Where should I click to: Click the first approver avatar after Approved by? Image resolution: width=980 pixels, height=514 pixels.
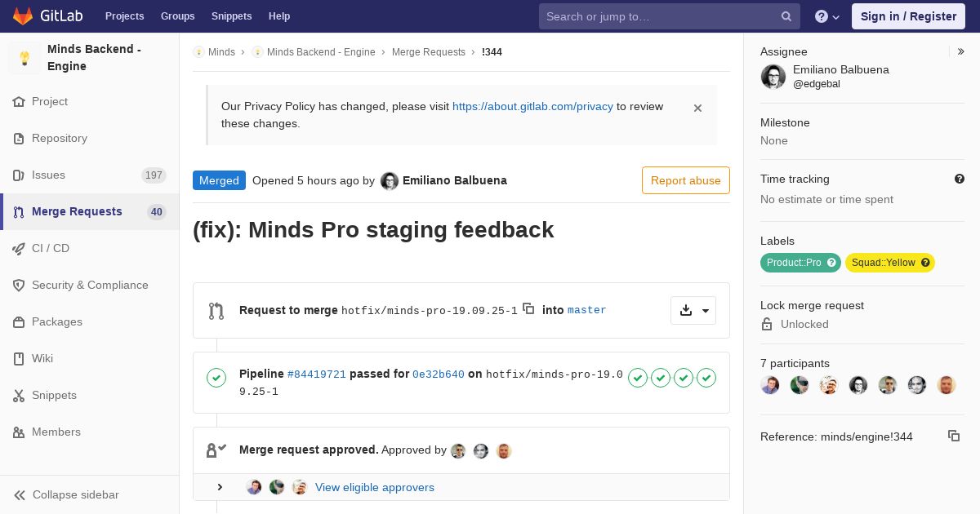tap(458, 450)
